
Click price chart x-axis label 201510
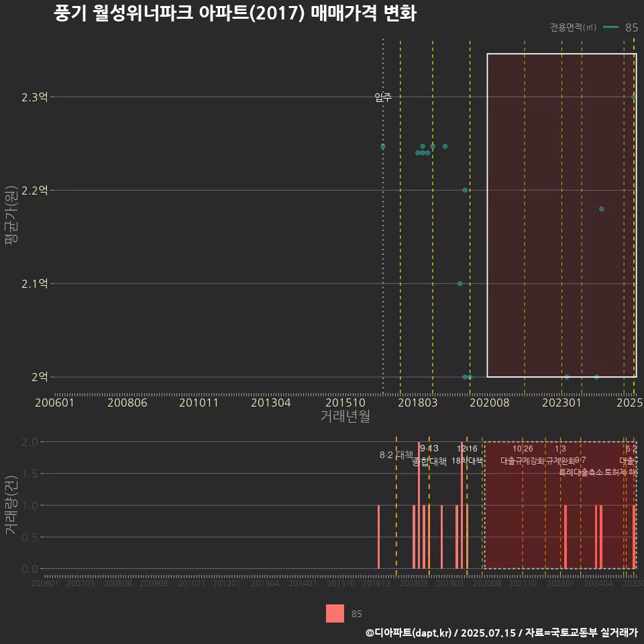click(x=345, y=402)
